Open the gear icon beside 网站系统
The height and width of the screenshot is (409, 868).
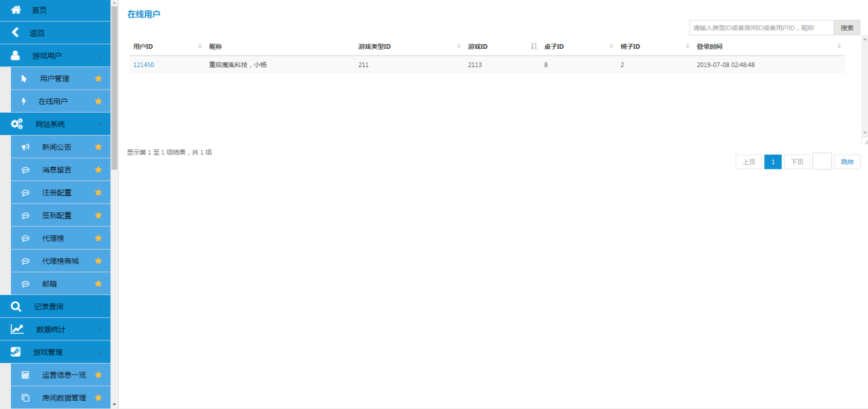pos(16,123)
